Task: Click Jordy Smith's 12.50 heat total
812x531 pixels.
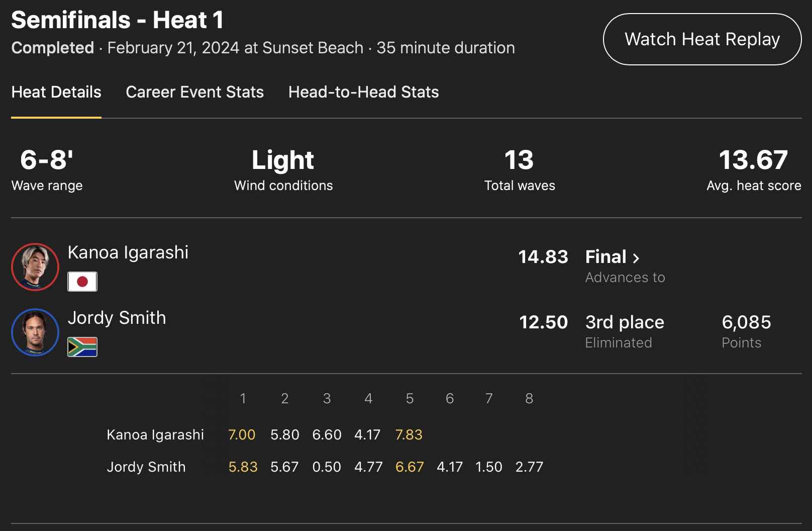Action: (x=543, y=322)
